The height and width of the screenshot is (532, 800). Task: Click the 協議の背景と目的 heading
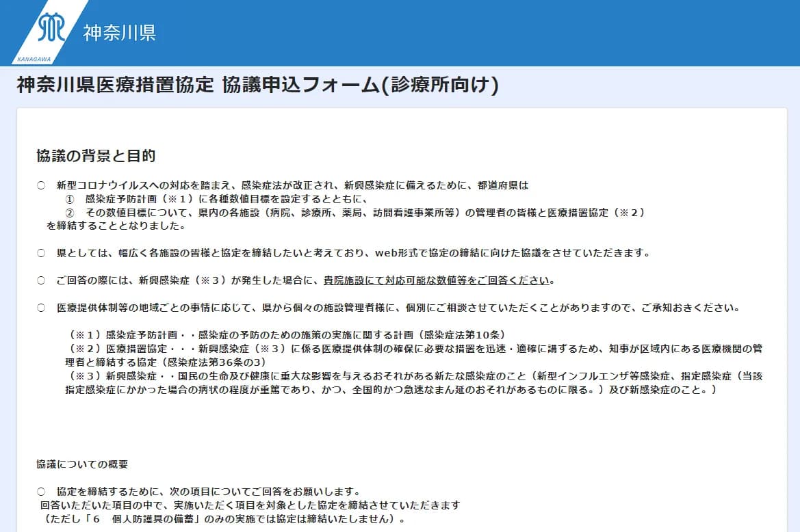pyautogui.click(x=96, y=156)
